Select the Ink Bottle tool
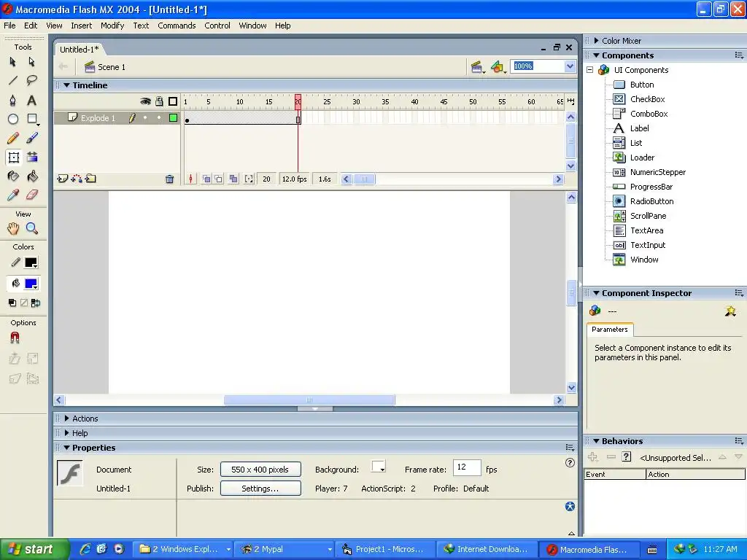This screenshot has width=747, height=560. (x=13, y=176)
